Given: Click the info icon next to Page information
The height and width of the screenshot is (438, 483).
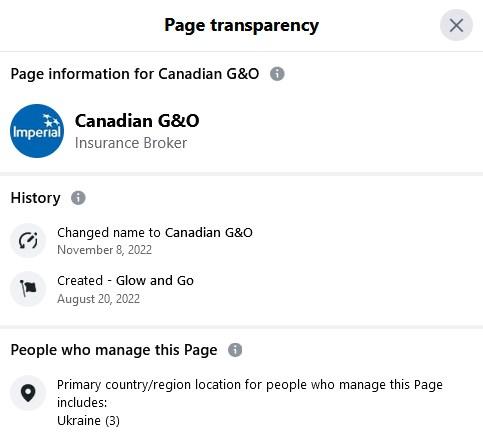Looking at the screenshot, I should point(277,74).
